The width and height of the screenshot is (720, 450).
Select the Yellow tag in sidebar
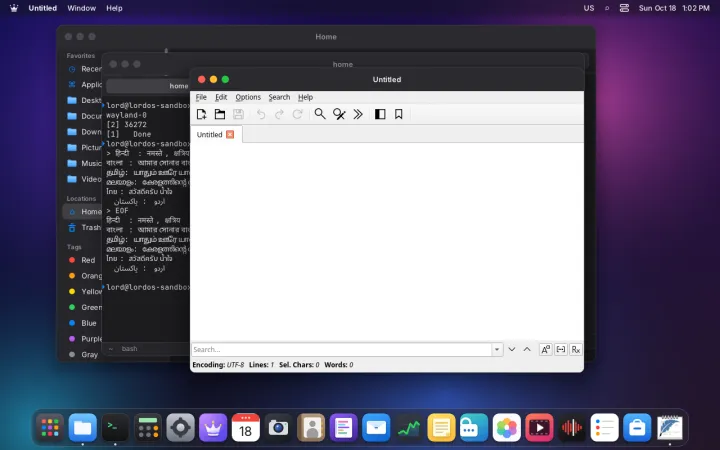84,292
